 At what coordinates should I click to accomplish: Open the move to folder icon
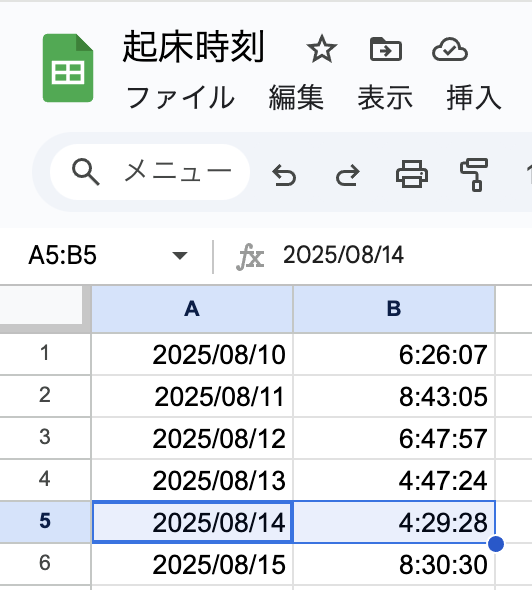click(386, 49)
